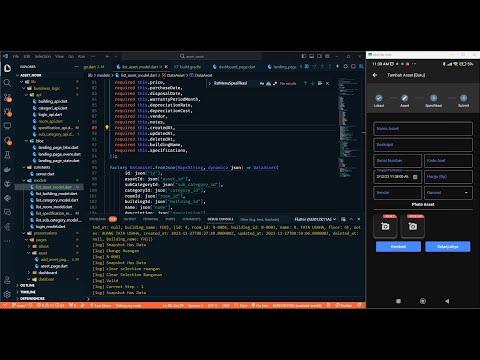Viewport: 480px width, 360px height.
Task: Close the bottom panel
Action: pyautogui.click(x=359, y=219)
